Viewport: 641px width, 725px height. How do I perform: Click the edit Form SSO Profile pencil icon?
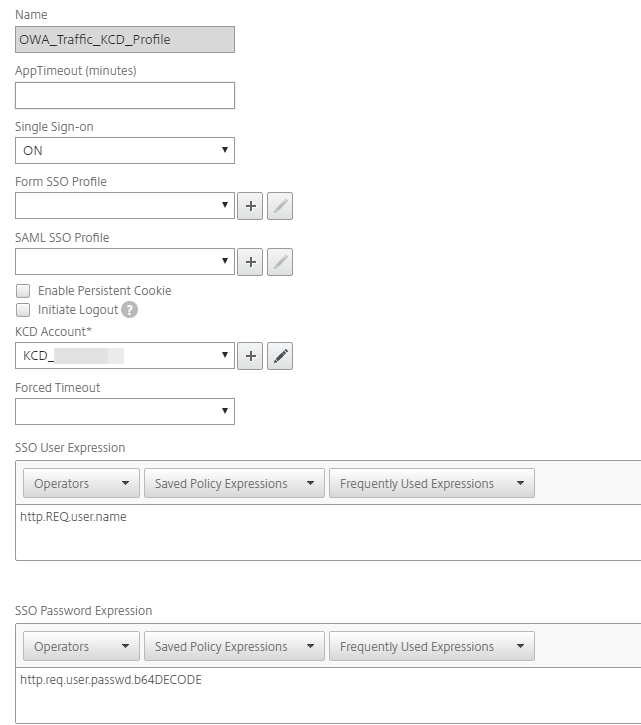280,207
